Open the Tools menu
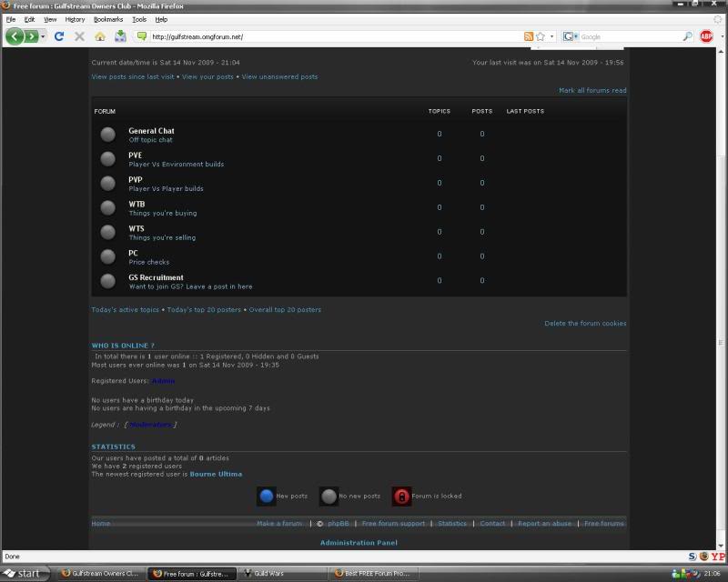 pyautogui.click(x=139, y=19)
